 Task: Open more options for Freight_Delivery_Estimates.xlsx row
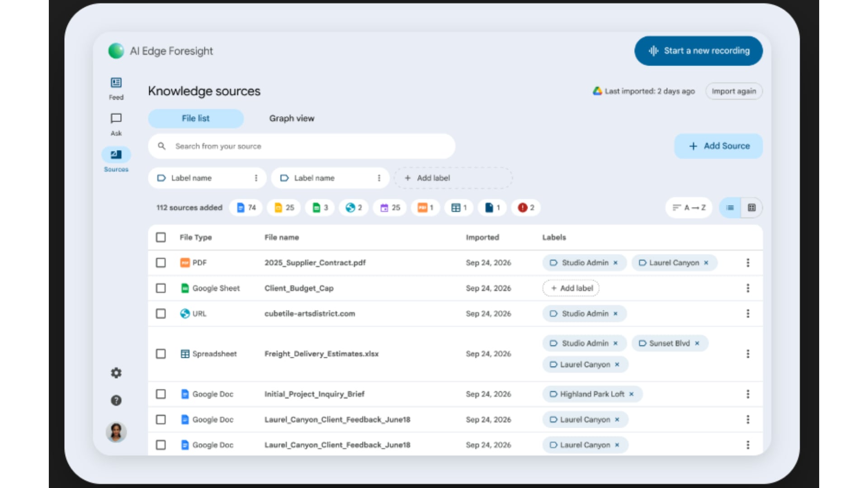tap(748, 354)
